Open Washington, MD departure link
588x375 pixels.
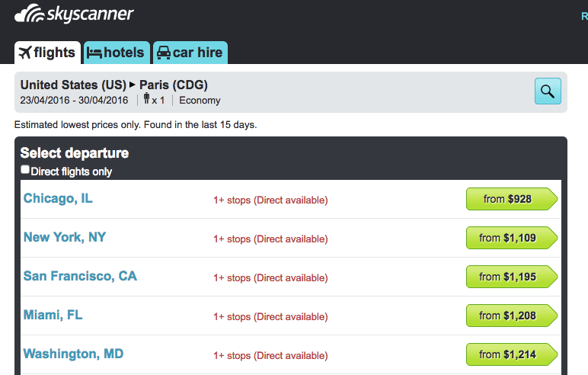pyautogui.click(x=73, y=354)
